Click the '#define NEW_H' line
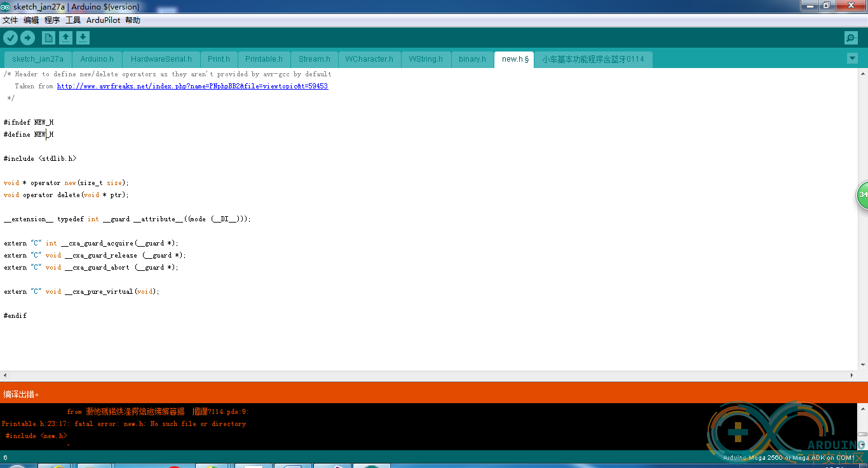The height and width of the screenshot is (468, 868). (29, 134)
